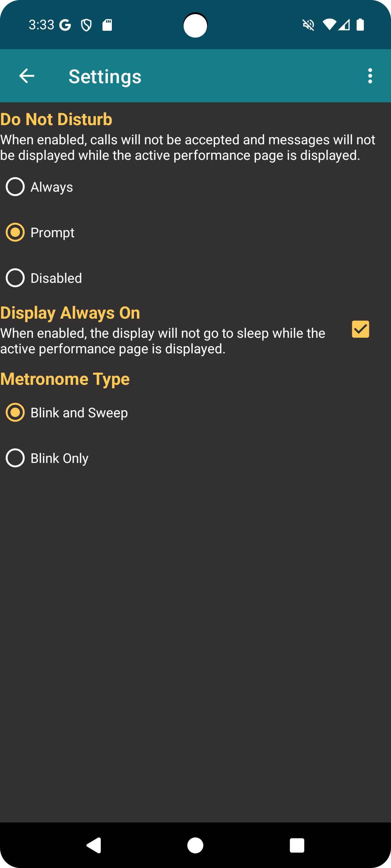The image size is (391, 868).
Task: Tap the Wi-Fi signal status icon
Action: click(x=329, y=25)
